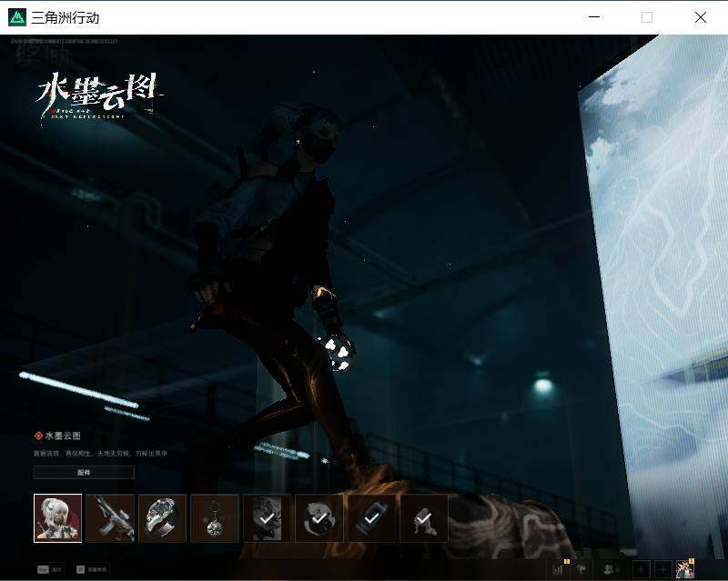Open the icon right of the stats chart
This screenshot has height=581, width=728.
pos(581,569)
